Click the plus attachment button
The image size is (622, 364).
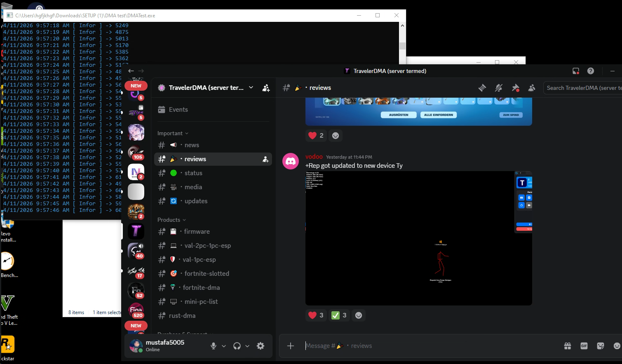pyautogui.click(x=291, y=346)
